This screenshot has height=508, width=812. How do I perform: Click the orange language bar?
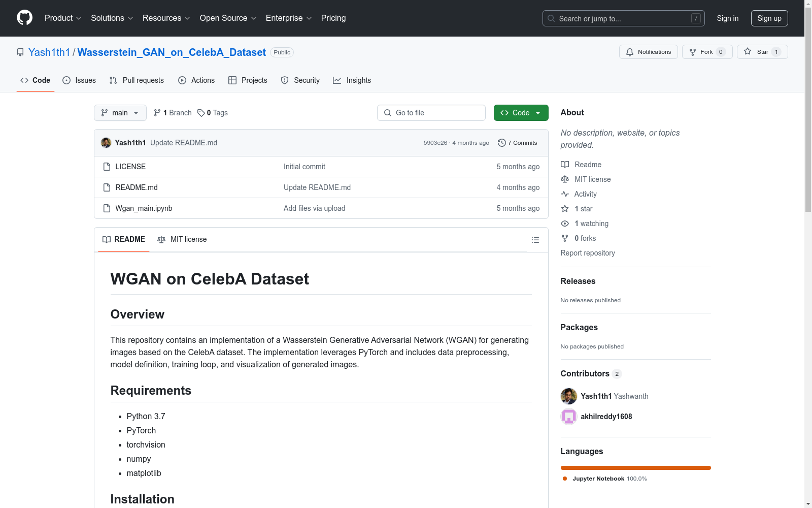[x=636, y=468]
